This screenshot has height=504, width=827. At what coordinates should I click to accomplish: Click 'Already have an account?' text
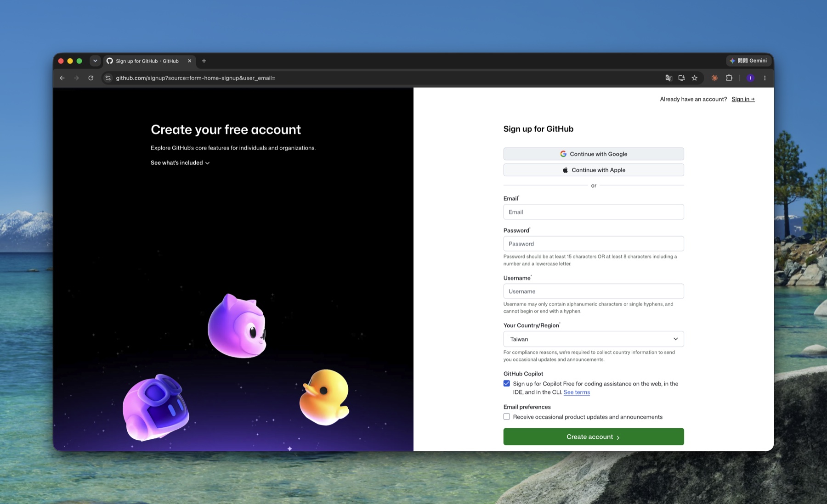[693, 99]
